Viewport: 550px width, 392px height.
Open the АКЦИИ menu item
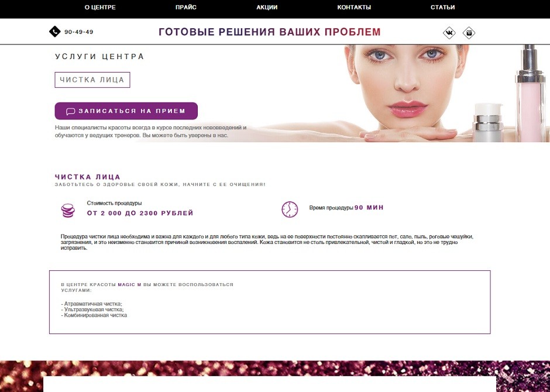267,8
